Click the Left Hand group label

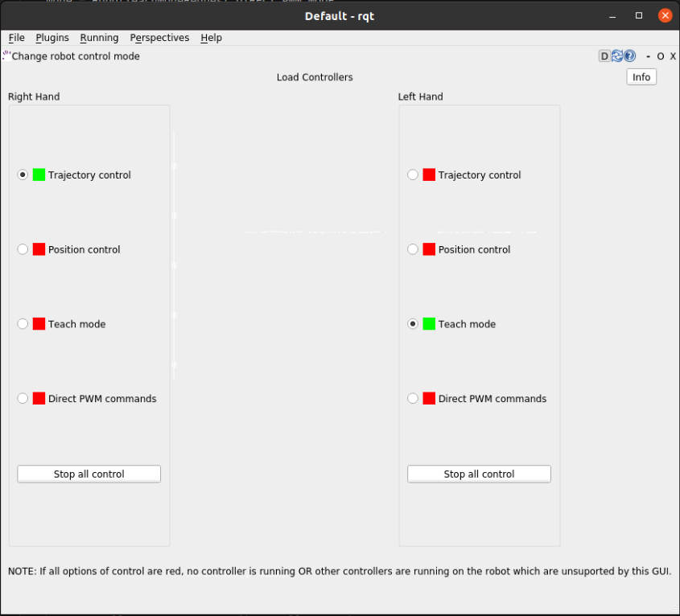click(x=421, y=97)
